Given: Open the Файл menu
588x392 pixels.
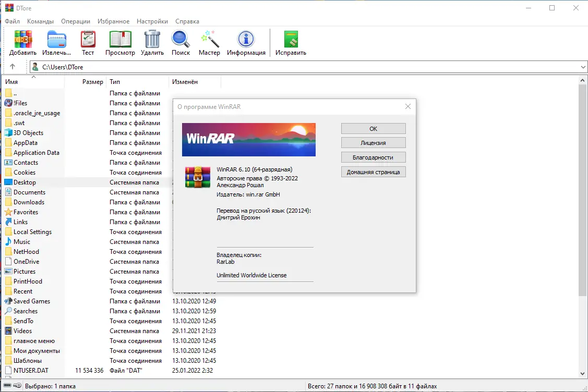Looking at the screenshot, I should [13, 21].
